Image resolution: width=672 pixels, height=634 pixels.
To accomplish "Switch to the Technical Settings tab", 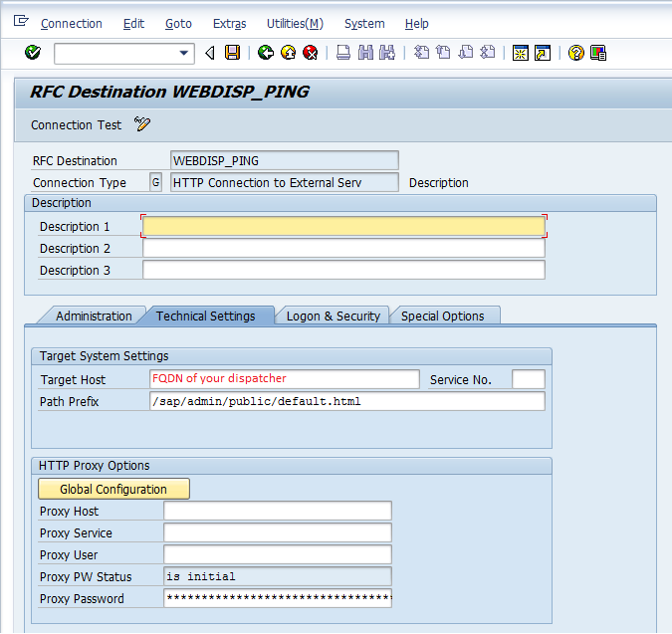I will tap(205, 316).
